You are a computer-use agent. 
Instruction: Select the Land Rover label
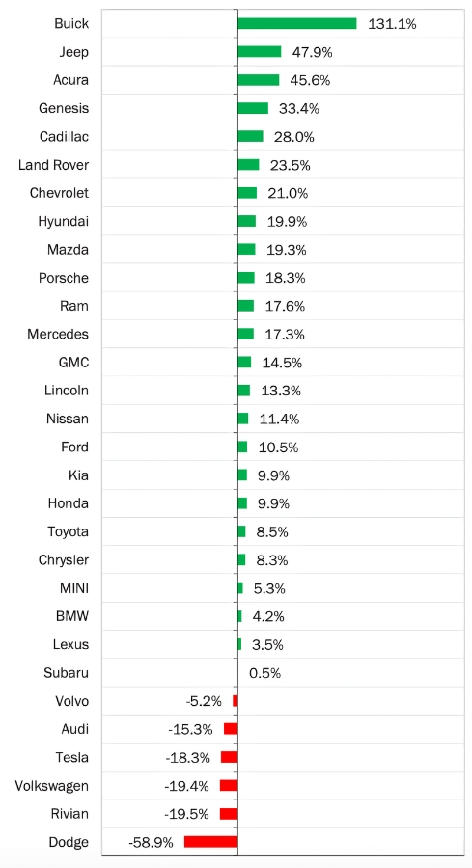pyautogui.click(x=53, y=165)
